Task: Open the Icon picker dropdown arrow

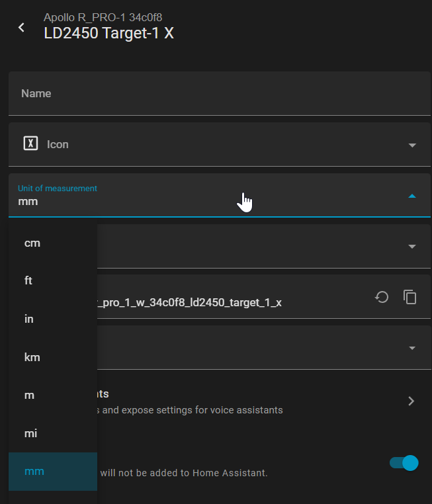Action: [x=412, y=146]
